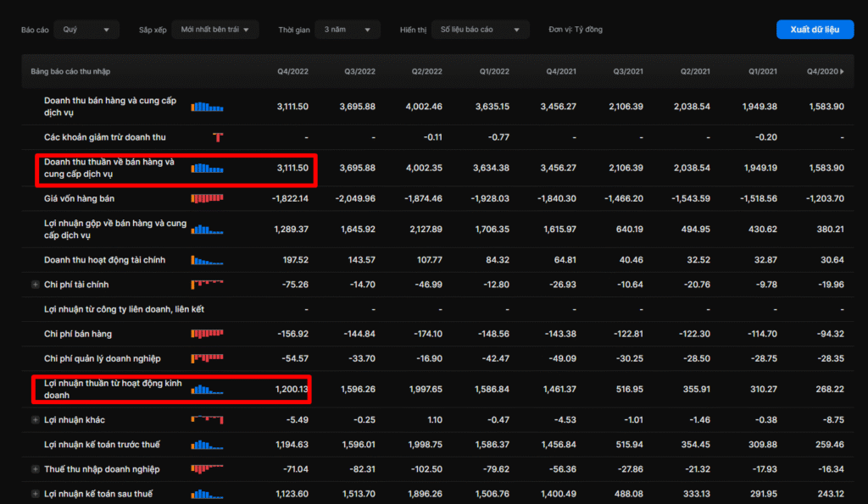
Task: Click the other profit value -8.75
Action: pyautogui.click(x=833, y=420)
